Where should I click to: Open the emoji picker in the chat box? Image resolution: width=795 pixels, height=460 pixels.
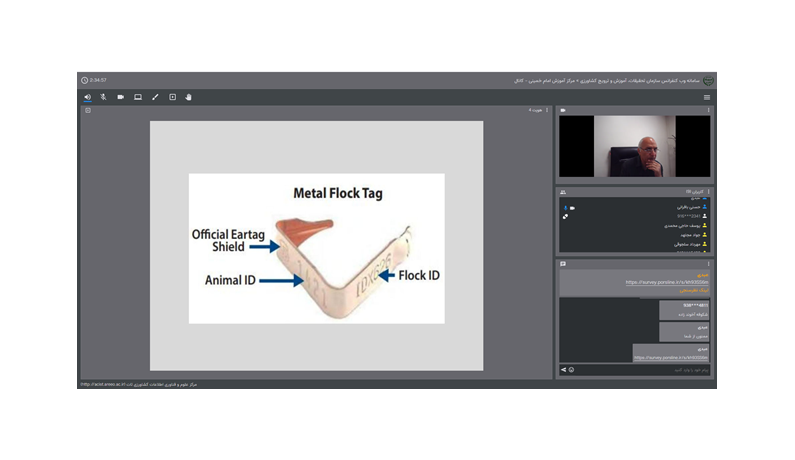(x=571, y=370)
